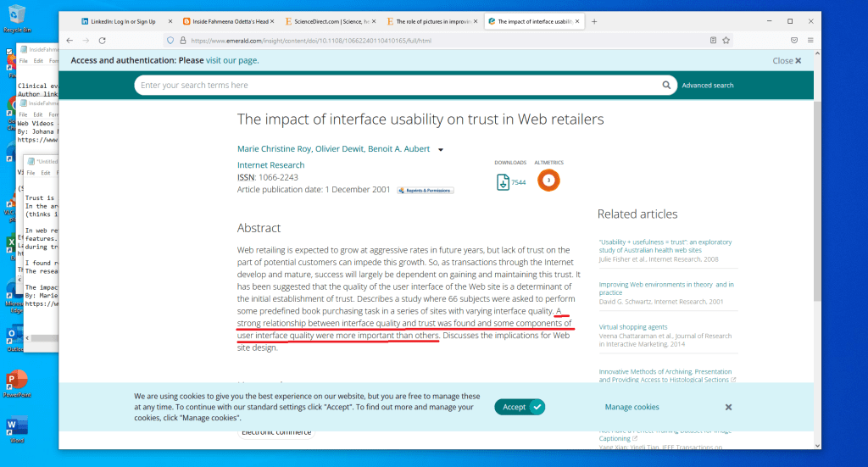This screenshot has width=868, height=467.
Task: Click the Reprints & Permissions button
Action: coord(426,191)
